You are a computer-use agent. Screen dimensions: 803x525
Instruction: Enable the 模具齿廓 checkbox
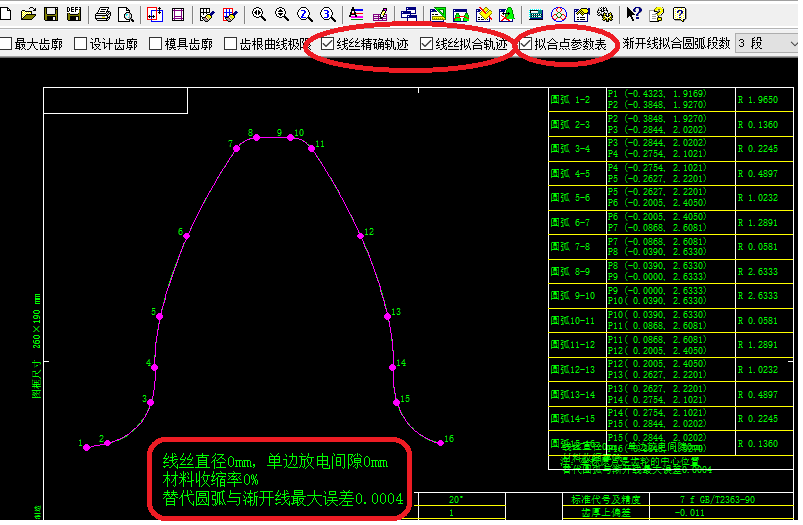point(155,44)
